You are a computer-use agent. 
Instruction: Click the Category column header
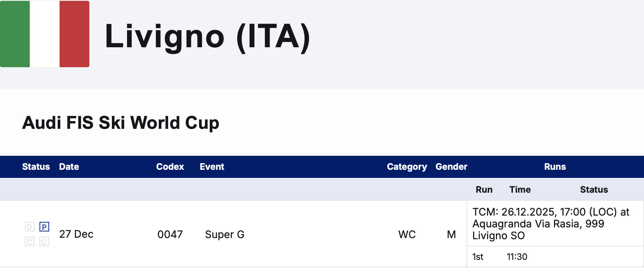(x=407, y=167)
